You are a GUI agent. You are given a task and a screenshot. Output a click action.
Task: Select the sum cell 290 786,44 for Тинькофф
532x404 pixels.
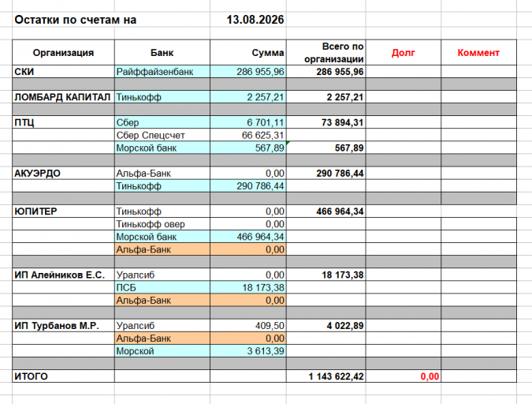coord(248,186)
